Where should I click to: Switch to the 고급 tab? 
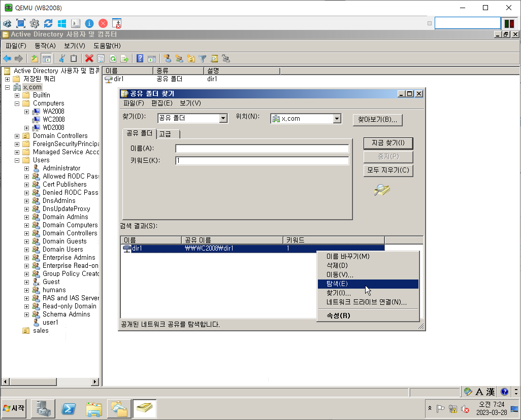[x=165, y=134]
